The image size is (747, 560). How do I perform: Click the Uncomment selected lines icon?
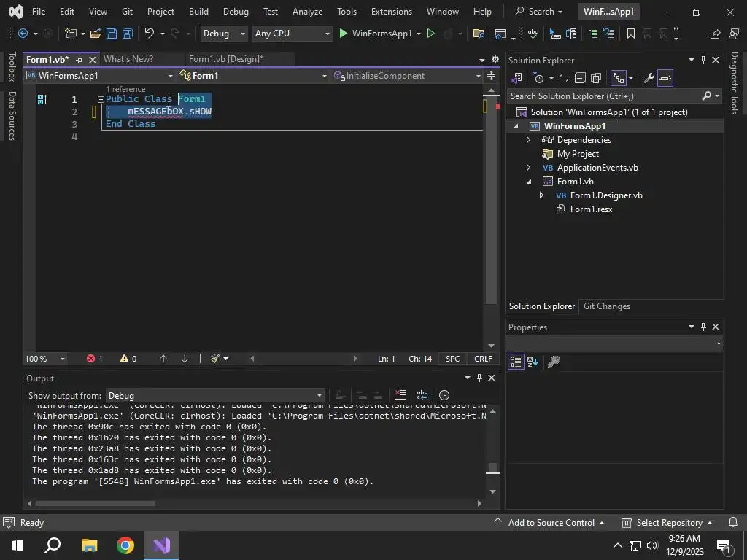tap(608, 34)
